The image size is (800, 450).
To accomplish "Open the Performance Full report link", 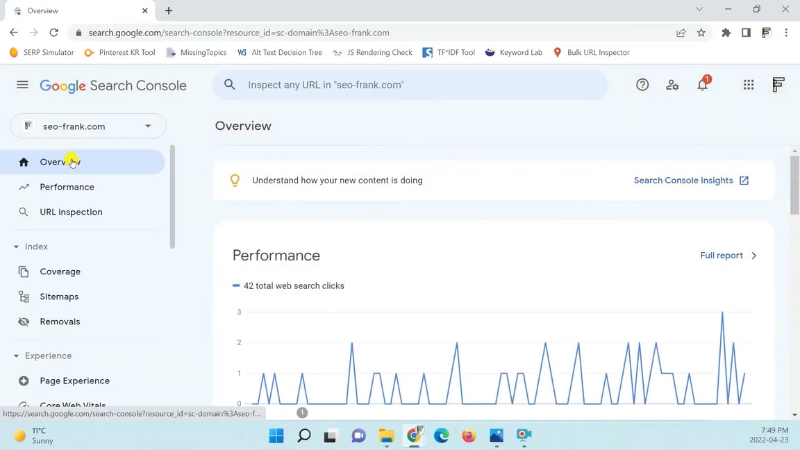I will (x=728, y=255).
